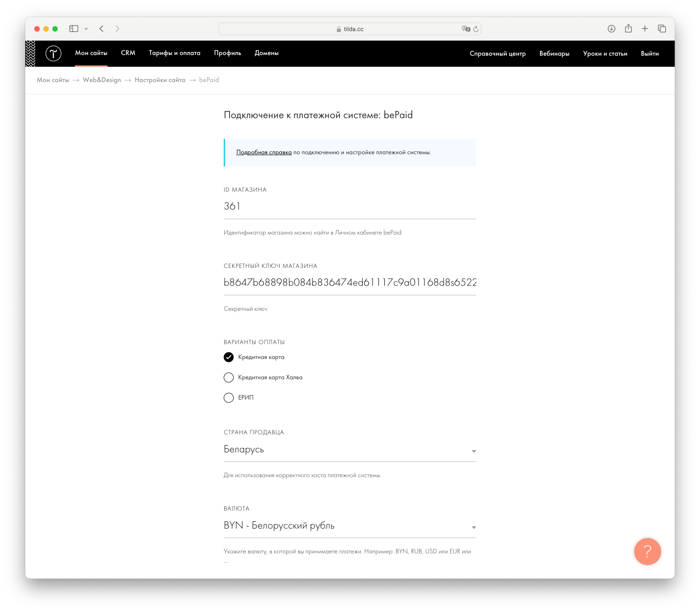Go forward with Safari's forward arrow
The image size is (700, 612).
117,28
